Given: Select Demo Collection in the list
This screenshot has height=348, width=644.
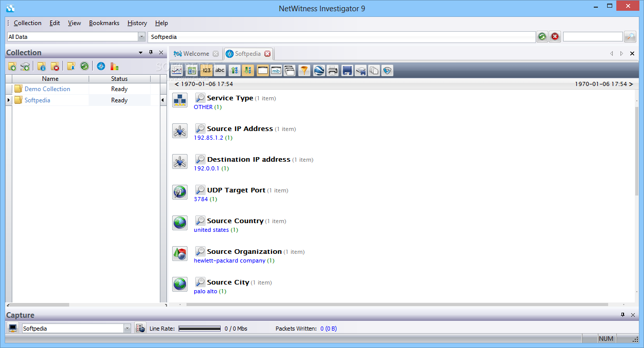Looking at the screenshot, I should point(47,89).
